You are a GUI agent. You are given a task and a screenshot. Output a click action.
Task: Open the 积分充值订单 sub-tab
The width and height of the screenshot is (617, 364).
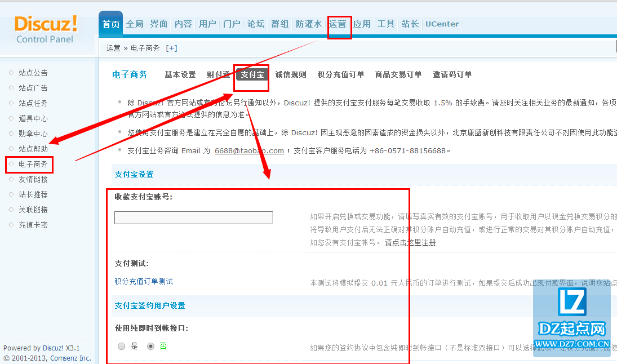tap(341, 74)
